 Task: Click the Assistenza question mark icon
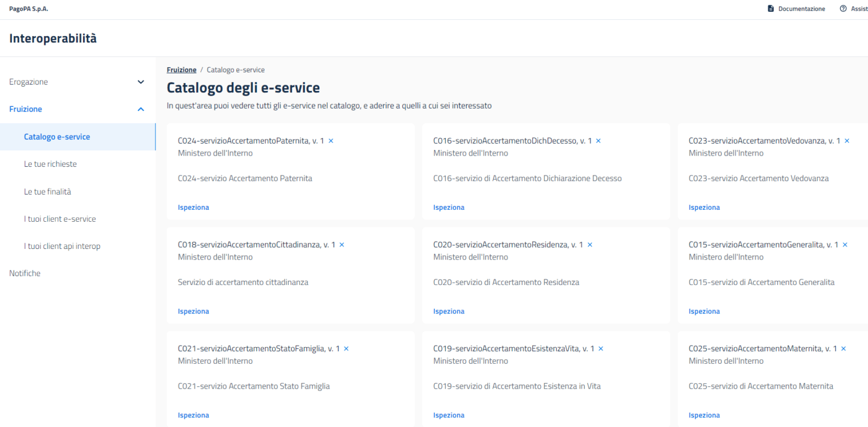point(843,8)
